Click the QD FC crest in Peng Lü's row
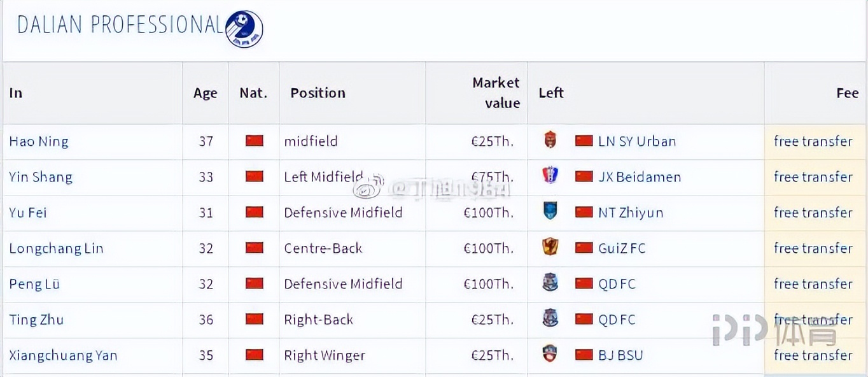868x377 pixels. (x=550, y=283)
